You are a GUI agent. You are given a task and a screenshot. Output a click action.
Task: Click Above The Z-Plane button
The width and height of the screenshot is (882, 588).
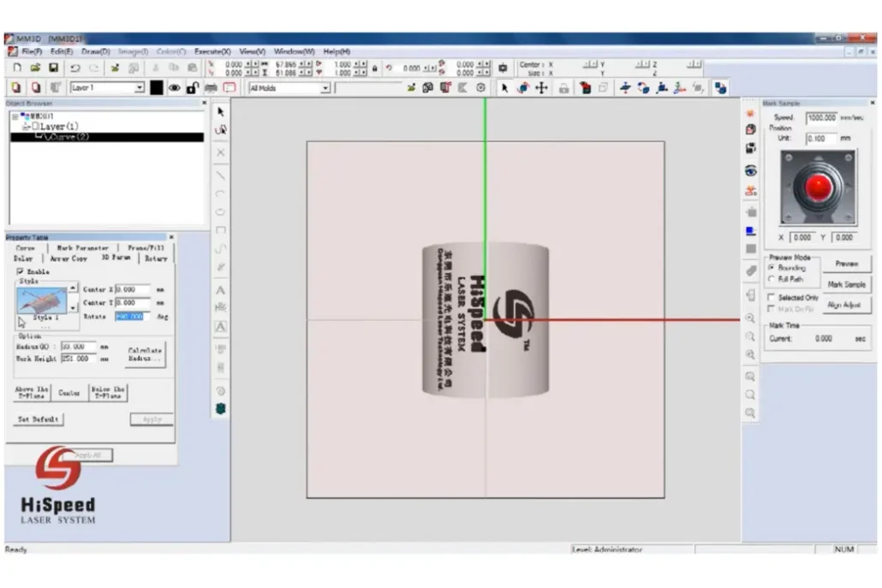pos(32,392)
